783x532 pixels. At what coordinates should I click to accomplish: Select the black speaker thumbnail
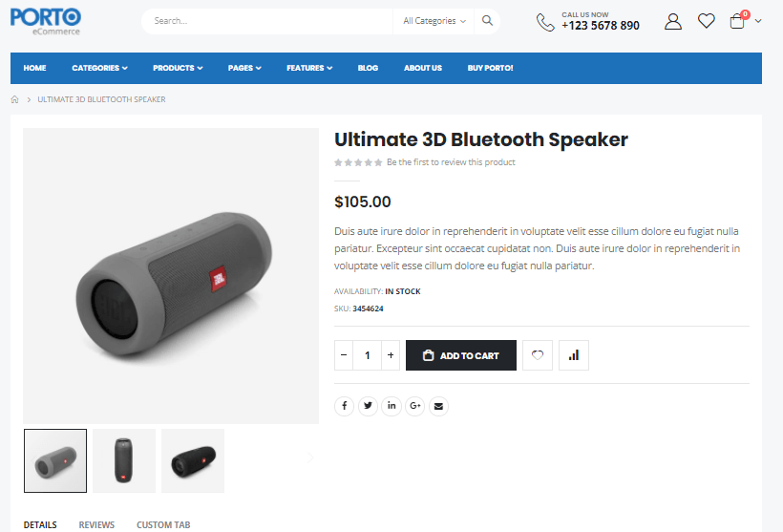(x=193, y=460)
